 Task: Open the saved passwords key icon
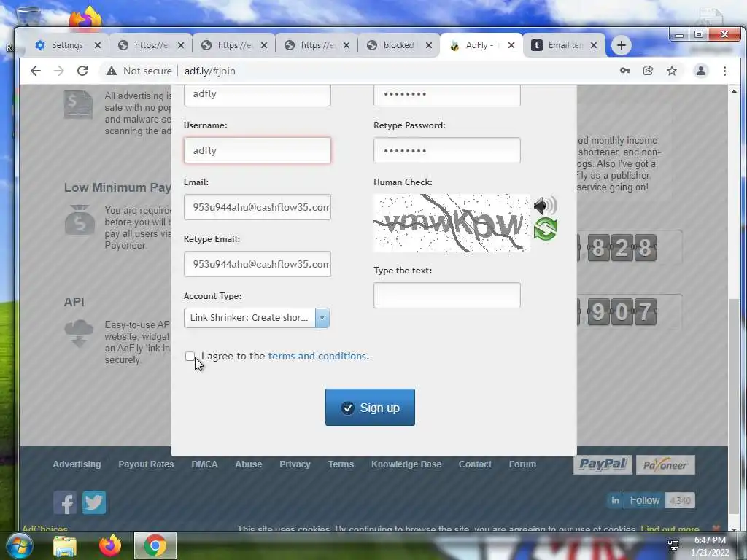click(x=625, y=71)
